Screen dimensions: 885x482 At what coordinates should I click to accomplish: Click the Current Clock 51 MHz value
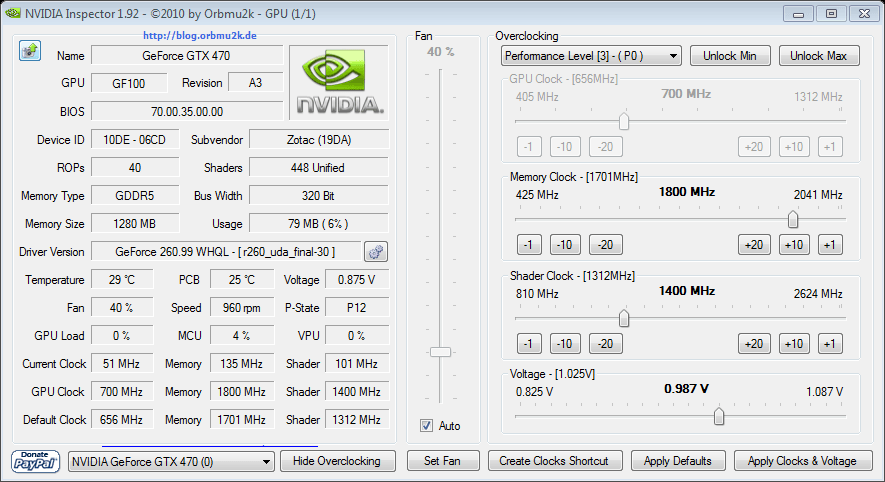coord(122,363)
